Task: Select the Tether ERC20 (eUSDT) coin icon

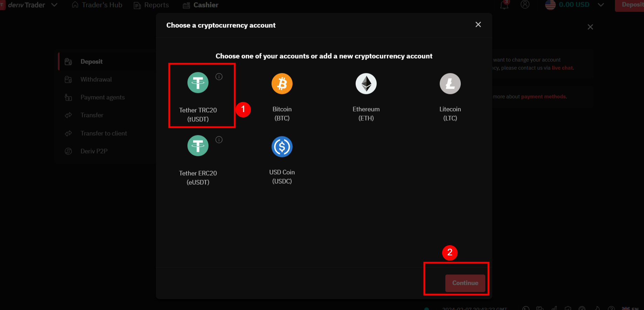Action: point(198,146)
